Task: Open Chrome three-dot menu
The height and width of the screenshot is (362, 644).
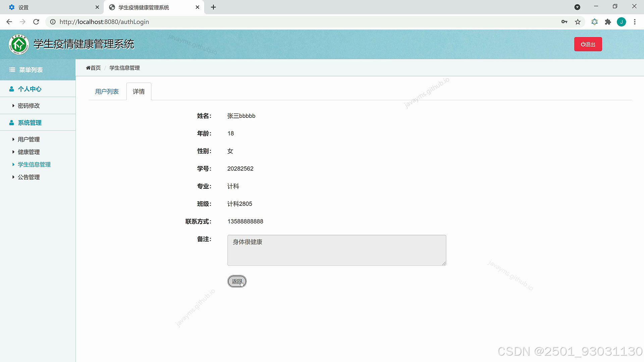Action: click(635, 22)
